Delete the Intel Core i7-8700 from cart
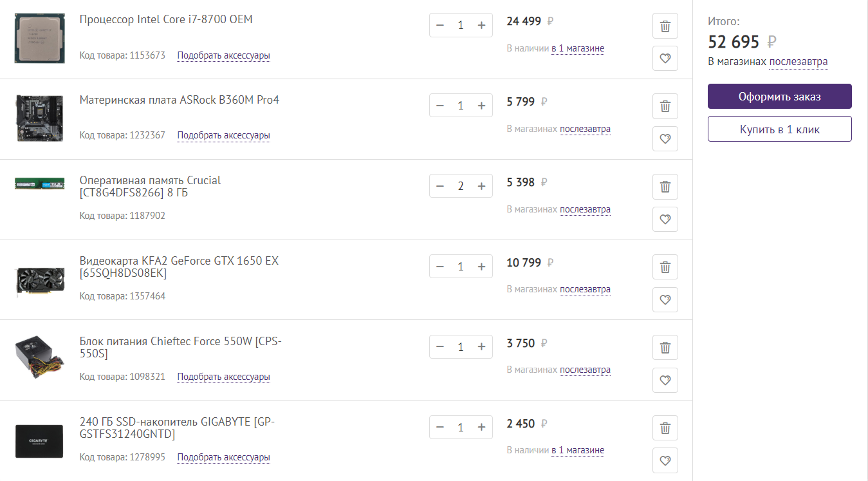868x481 pixels. (665, 26)
